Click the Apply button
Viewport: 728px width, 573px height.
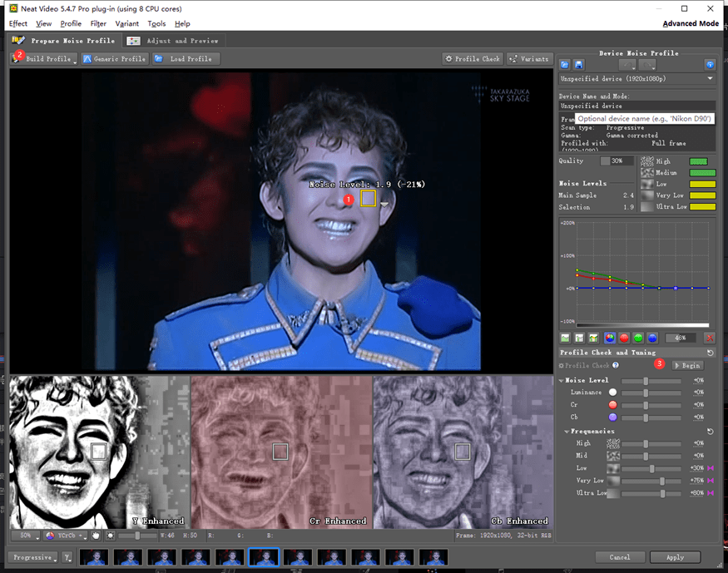click(x=674, y=557)
